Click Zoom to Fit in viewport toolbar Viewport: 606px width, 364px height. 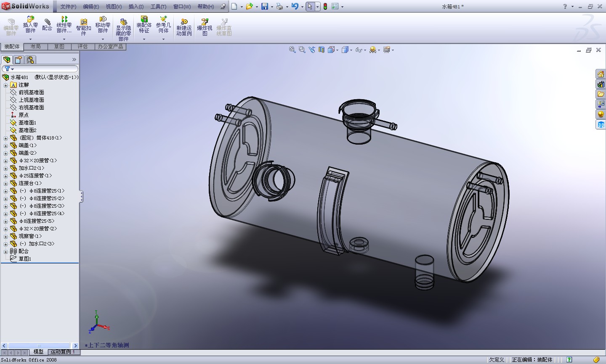(292, 50)
